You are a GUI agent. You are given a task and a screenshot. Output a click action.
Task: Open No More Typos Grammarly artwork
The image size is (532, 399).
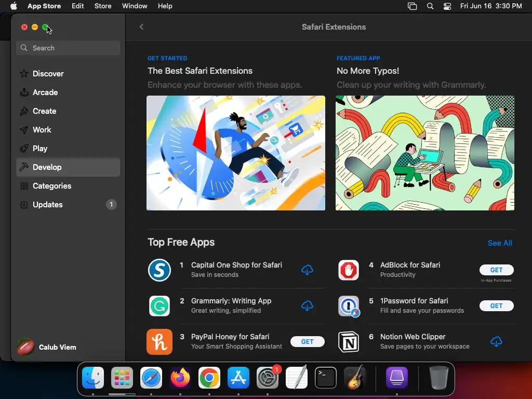425,153
